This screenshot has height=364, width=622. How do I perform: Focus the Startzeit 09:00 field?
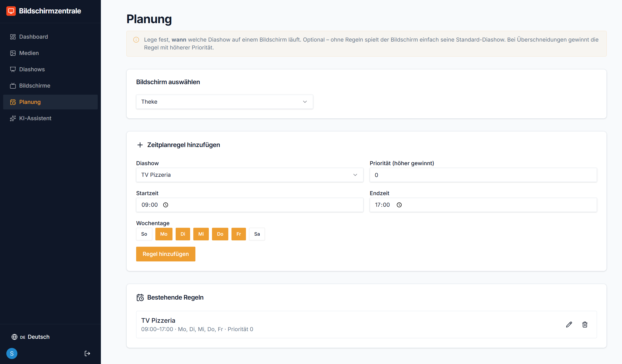(250, 205)
